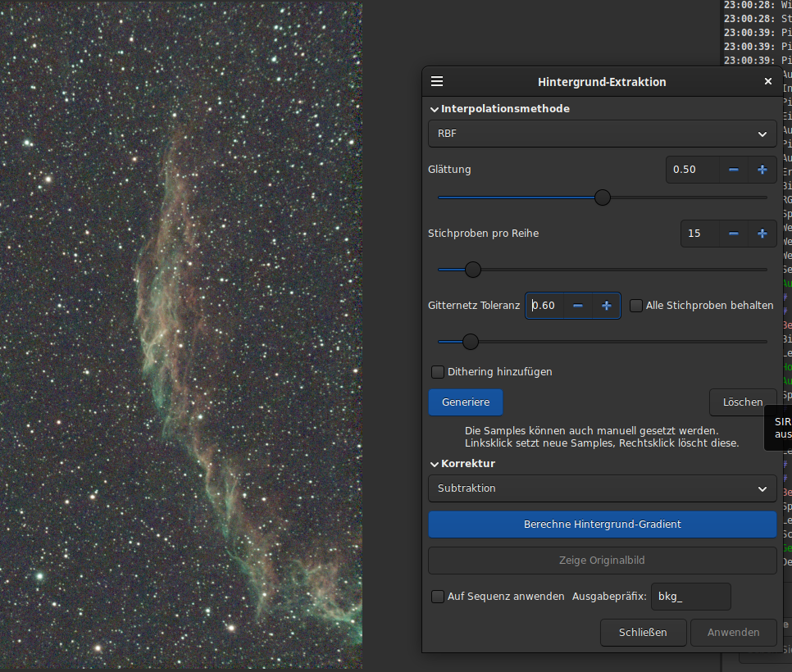Decrease Glättung value with minus button
The height and width of the screenshot is (672, 792).
734,170
